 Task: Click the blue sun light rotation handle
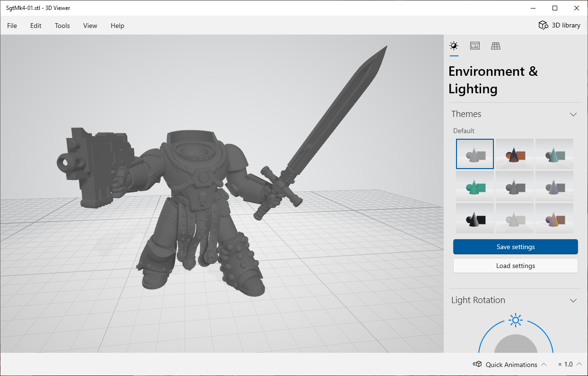[516, 320]
